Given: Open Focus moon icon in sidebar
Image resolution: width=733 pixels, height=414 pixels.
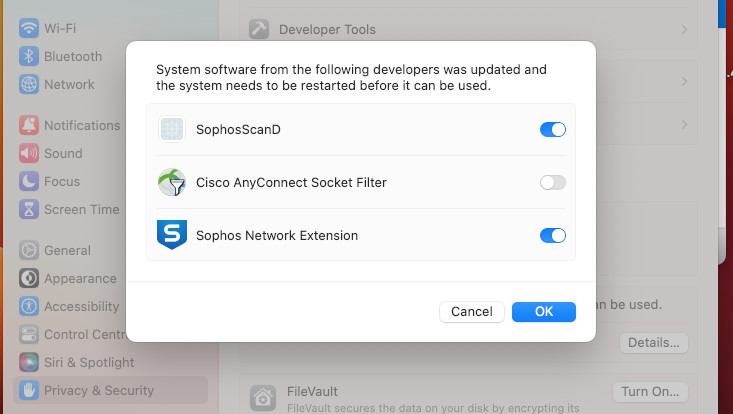Looking at the screenshot, I should (x=29, y=181).
